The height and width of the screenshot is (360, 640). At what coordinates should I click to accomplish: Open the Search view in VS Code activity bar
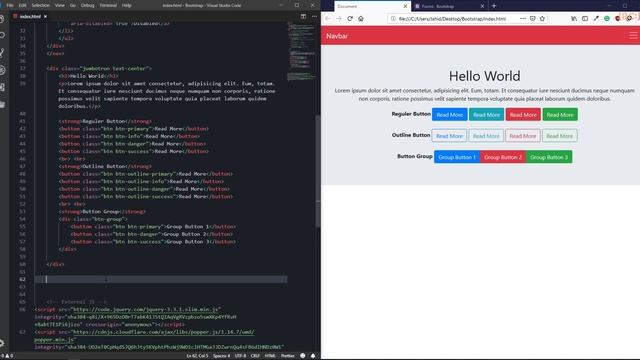[2, 36]
